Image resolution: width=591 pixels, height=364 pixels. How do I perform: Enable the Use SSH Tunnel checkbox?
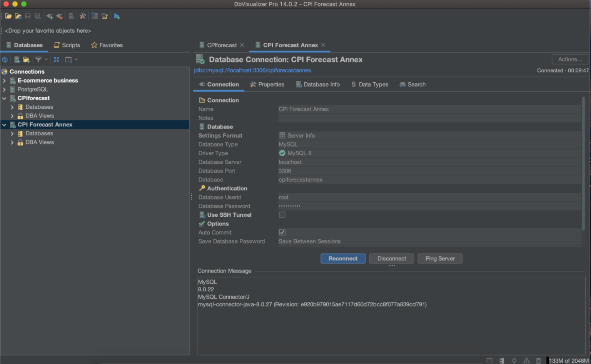(x=282, y=214)
